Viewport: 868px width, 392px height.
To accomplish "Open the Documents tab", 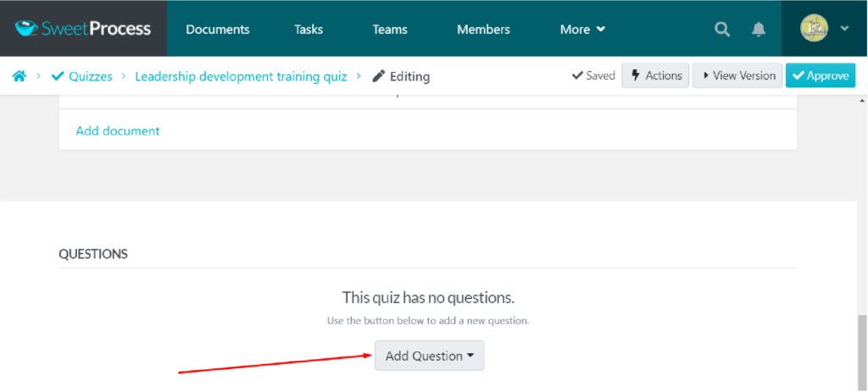I will point(218,30).
